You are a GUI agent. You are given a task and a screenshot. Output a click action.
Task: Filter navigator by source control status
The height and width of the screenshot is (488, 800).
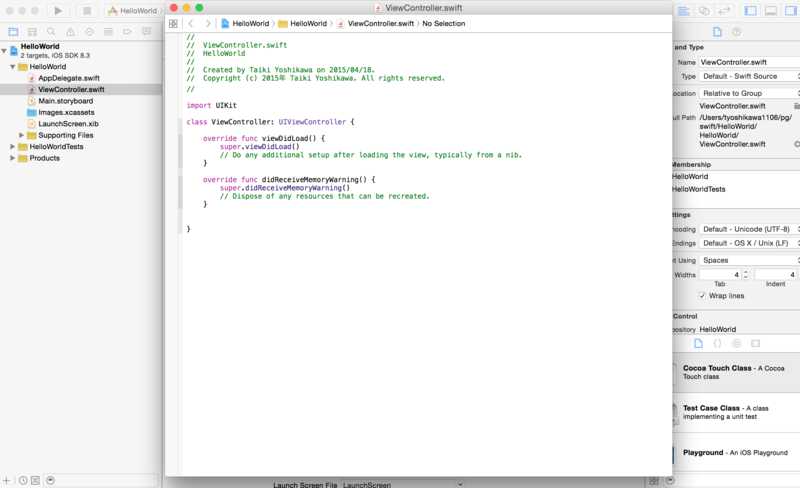tap(35, 480)
